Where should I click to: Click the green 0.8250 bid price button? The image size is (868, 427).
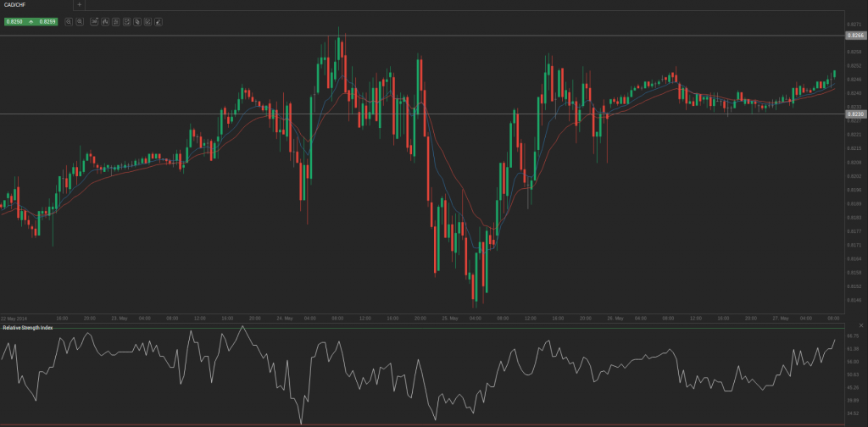click(14, 21)
